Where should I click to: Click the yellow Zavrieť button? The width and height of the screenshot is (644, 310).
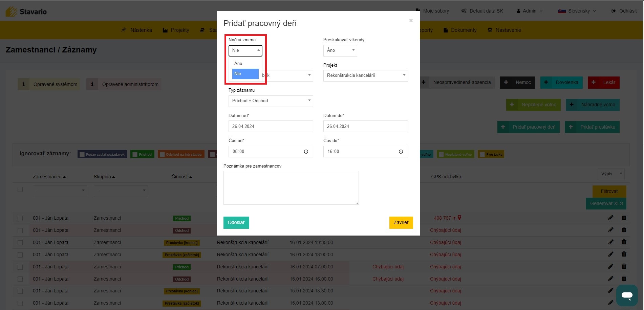[x=401, y=223]
